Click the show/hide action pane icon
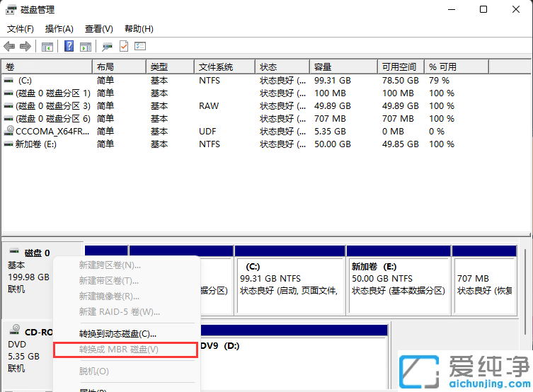Screen dimensions: 533x392 tap(86, 47)
